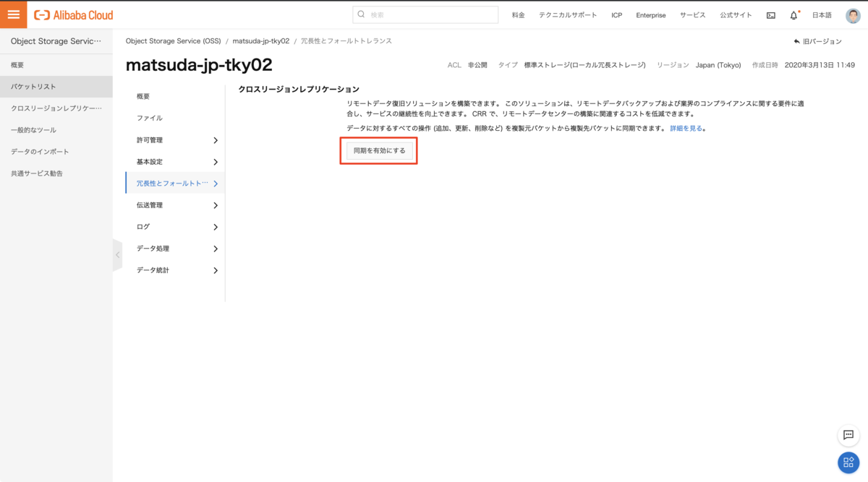
Task: Expand the 伝送管理 submenu
Action: click(177, 205)
